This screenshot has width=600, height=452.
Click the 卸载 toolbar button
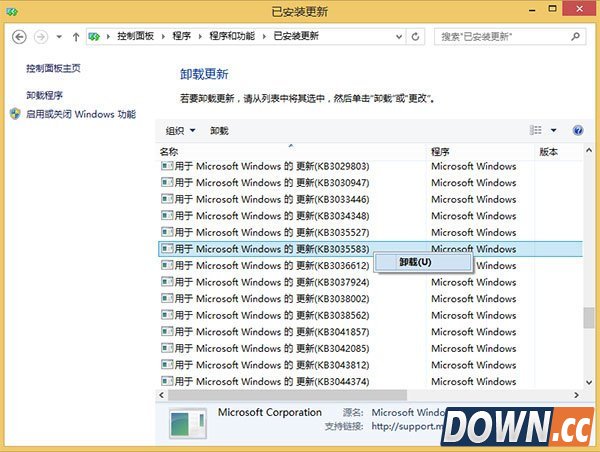[x=219, y=131]
